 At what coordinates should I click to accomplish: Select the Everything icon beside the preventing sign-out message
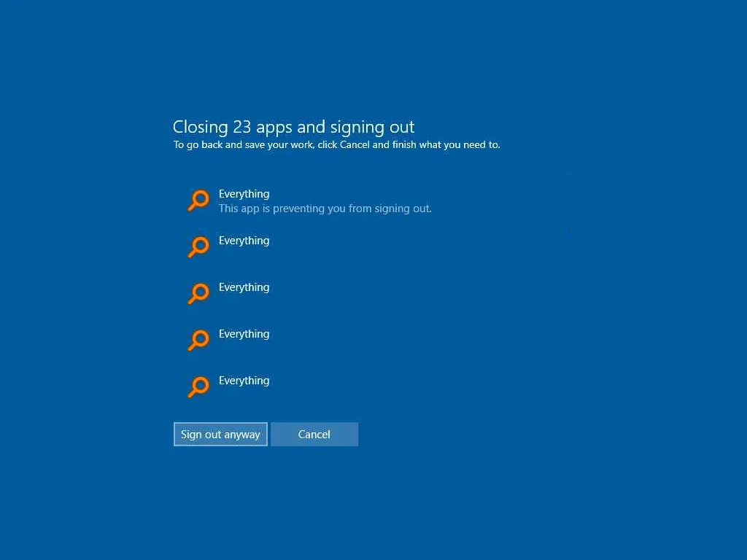[x=198, y=201]
